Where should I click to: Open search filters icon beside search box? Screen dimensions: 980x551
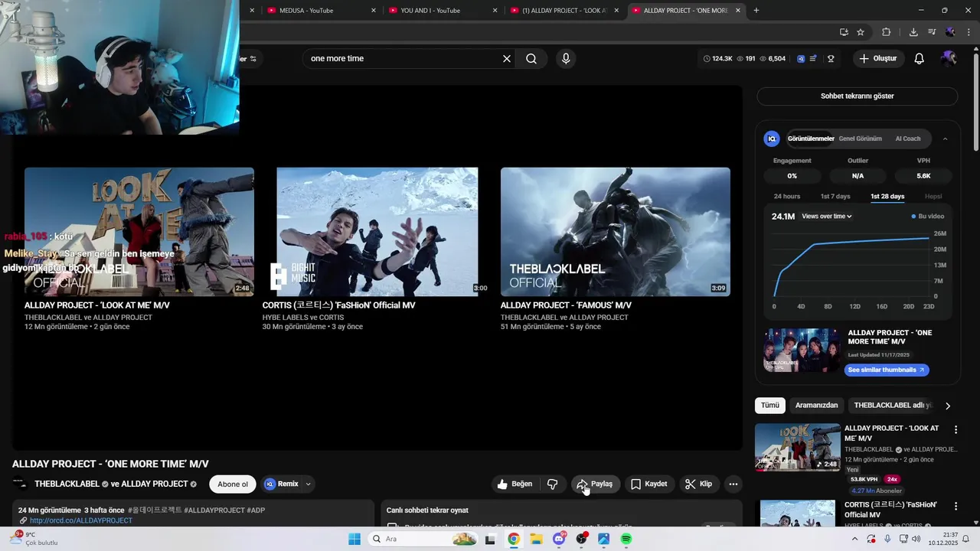click(x=253, y=59)
